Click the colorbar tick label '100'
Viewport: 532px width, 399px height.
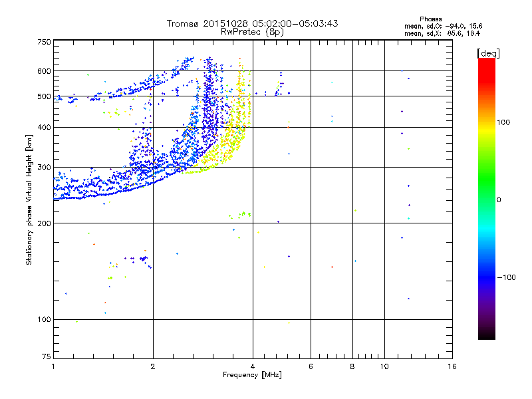(x=503, y=122)
